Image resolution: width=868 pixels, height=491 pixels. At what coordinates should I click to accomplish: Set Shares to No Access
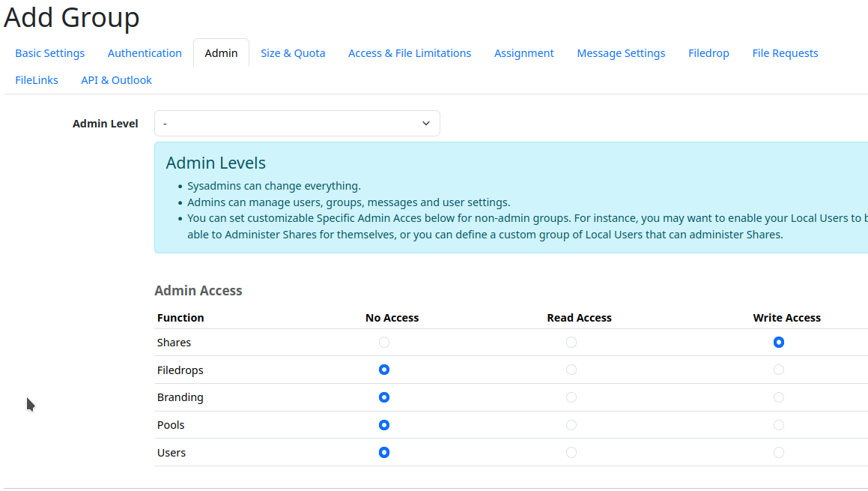pos(384,343)
